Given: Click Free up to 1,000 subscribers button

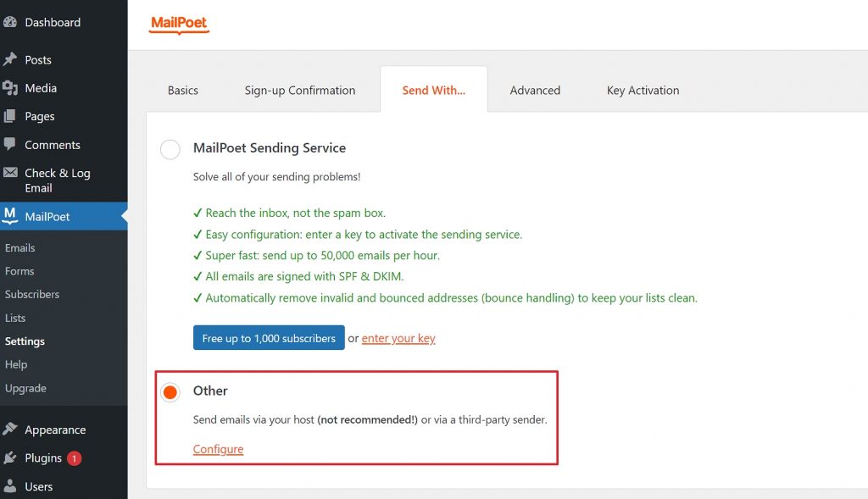Looking at the screenshot, I should coord(269,338).
